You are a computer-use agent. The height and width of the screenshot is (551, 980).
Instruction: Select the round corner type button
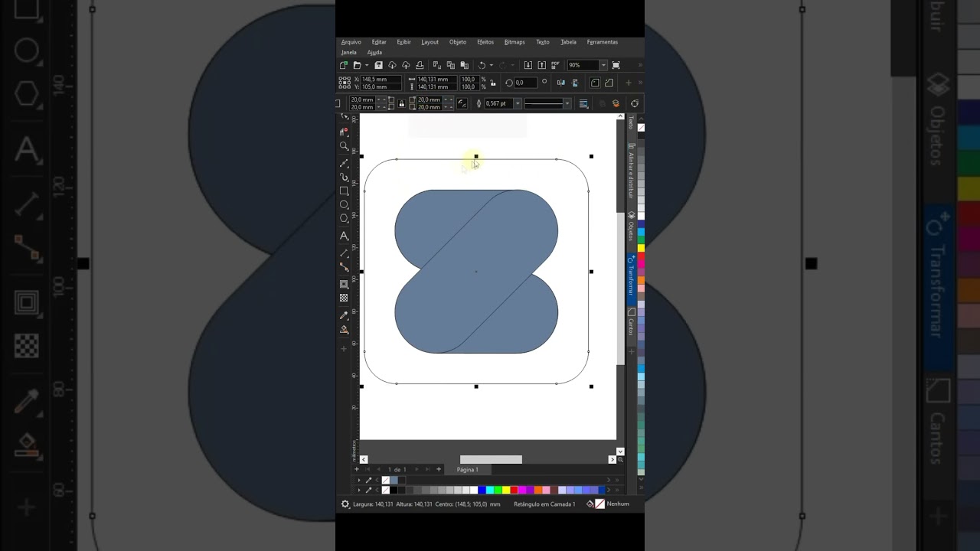(x=595, y=83)
